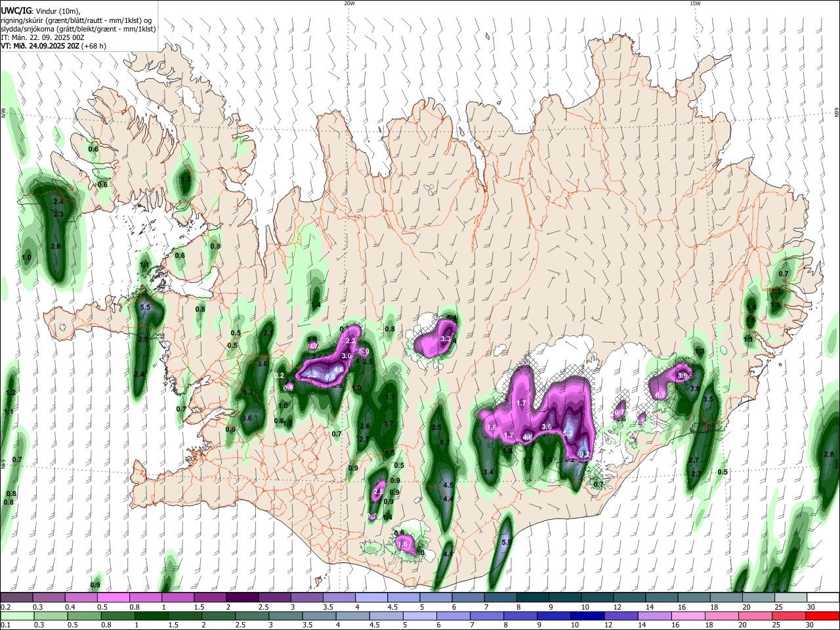Screen dimensions: 840x630
Task: Select palest green lower swatch between 0.1 and 0.3
Action: 17,616
